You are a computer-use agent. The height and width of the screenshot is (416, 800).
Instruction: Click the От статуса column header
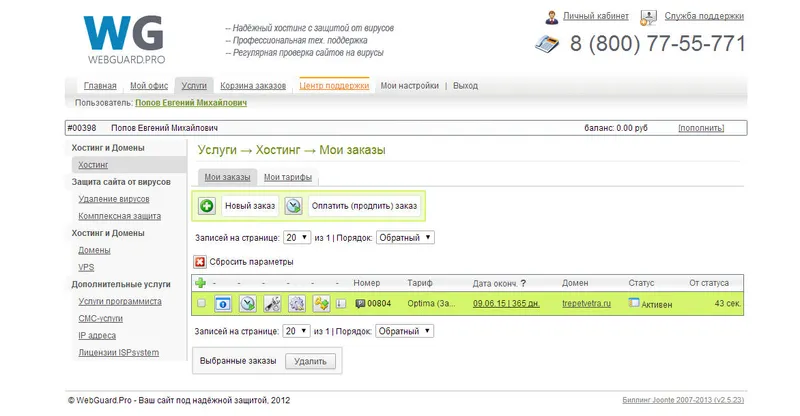click(709, 283)
